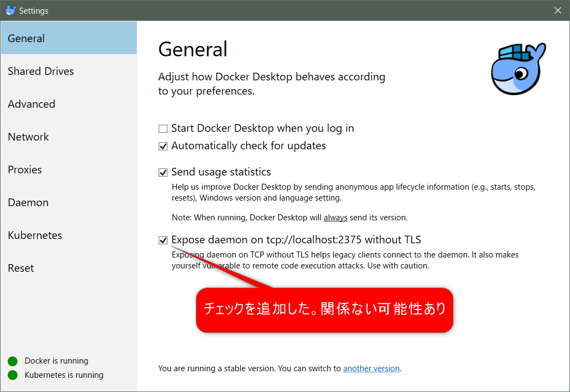Uncheck Expose daemon on tcp://localhost:2375
This screenshot has height=392, width=570.
pyautogui.click(x=163, y=240)
